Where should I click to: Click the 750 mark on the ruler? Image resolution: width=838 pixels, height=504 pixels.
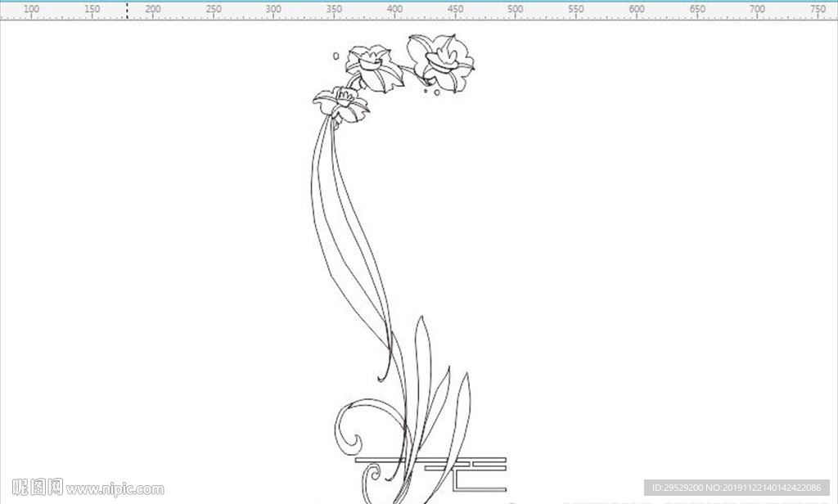pyautogui.click(x=818, y=9)
